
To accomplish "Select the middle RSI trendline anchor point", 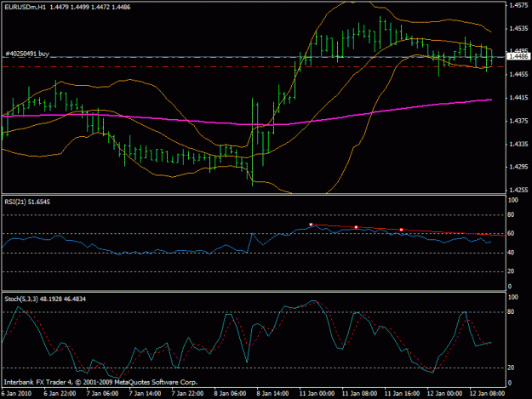I will point(356,227).
